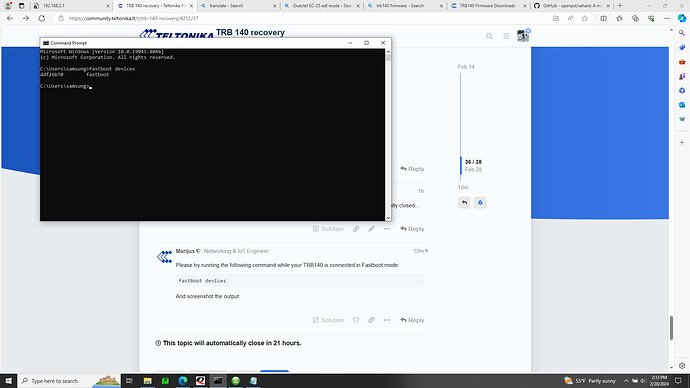This screenshot has width=690, height=388.
Task: Copy link icon on Marijus's post
Action: (371, 320)
